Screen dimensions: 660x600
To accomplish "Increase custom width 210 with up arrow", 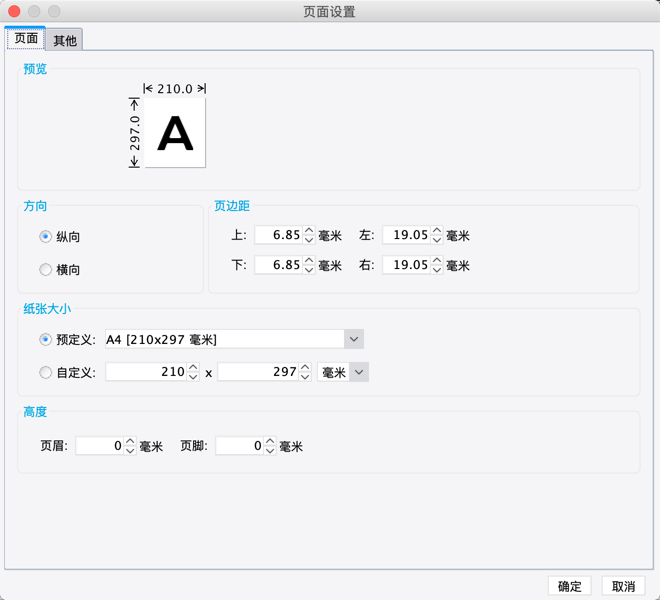I will point(193,368).
